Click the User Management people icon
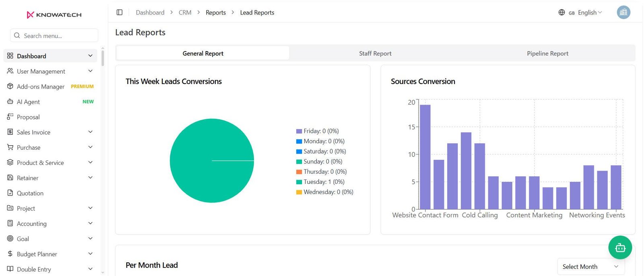This screenshot has height=276, width=644. click(10, 71)
